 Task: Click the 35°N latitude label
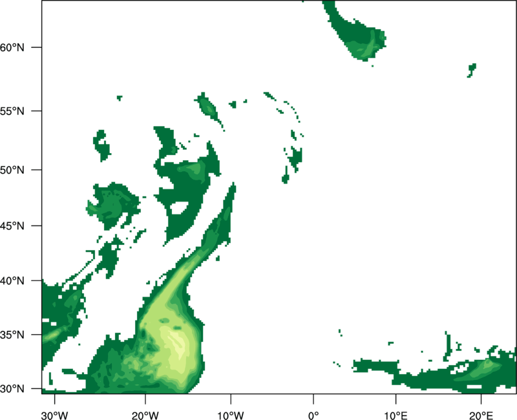pos(12,335)
